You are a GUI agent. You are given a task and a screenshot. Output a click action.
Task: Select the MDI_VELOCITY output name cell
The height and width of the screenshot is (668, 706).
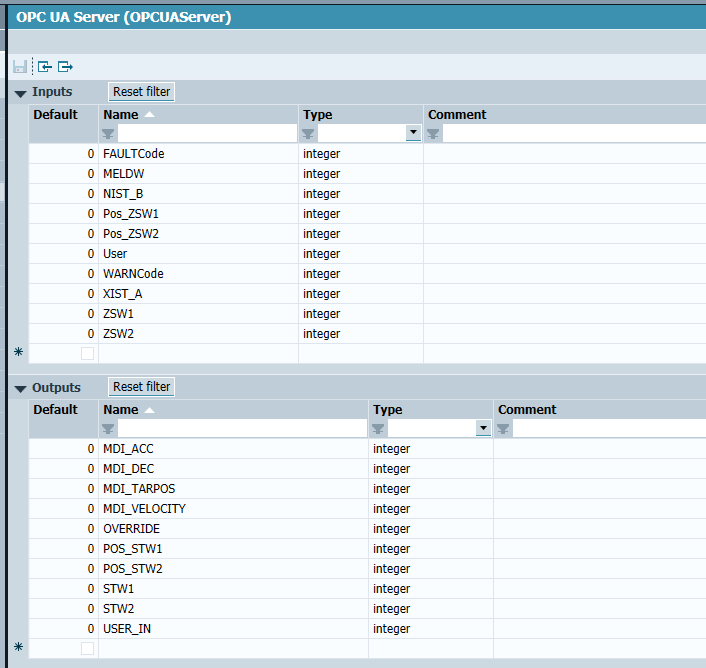(233, 509)
